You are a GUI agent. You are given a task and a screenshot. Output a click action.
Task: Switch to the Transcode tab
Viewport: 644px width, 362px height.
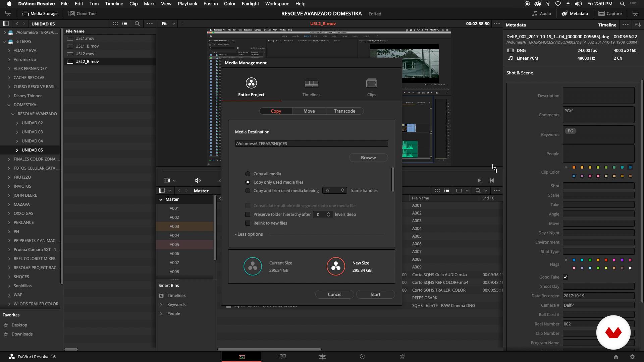click(x=344, y=111)
